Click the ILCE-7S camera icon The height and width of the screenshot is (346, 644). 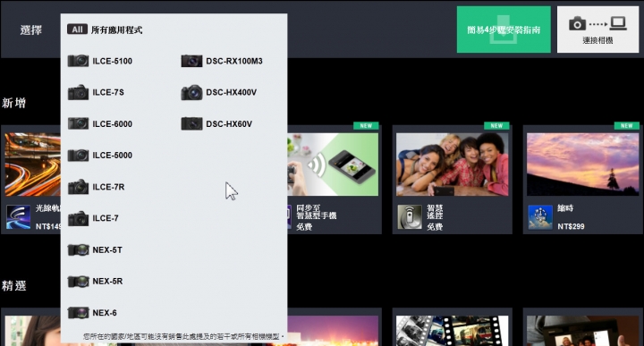coord(78,92)
